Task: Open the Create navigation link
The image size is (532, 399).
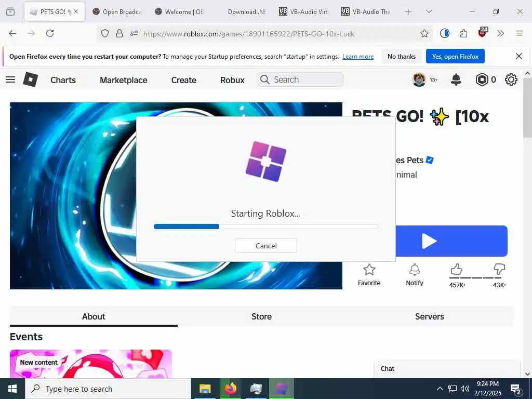Action: (x=183, y=80)
